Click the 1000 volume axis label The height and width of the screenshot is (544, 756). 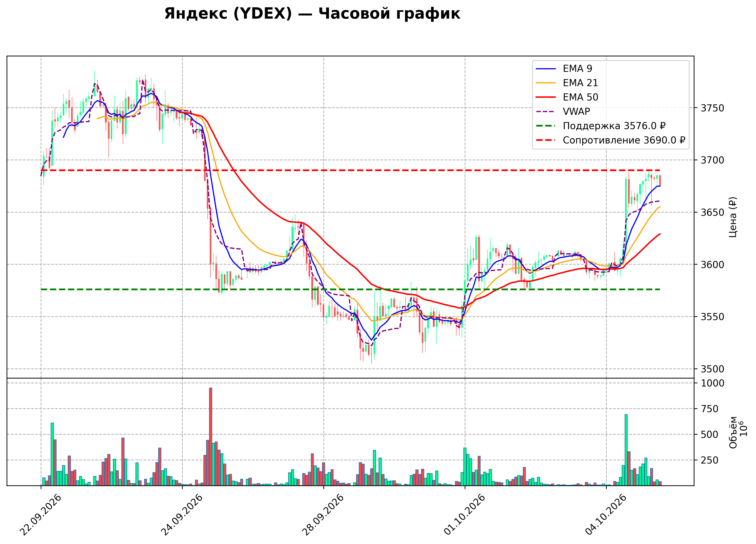click(x=712, y=383)
